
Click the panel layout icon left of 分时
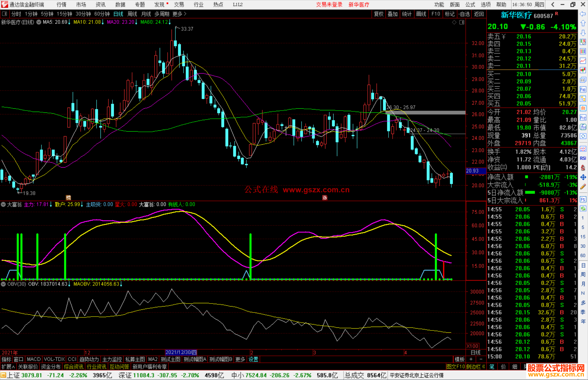point(5,14)
